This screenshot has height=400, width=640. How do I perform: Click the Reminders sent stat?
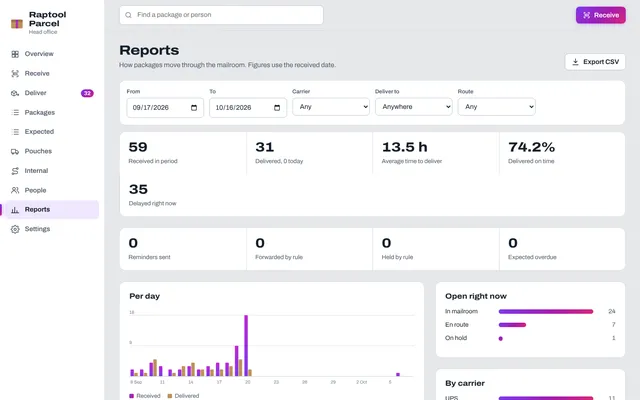183,249
